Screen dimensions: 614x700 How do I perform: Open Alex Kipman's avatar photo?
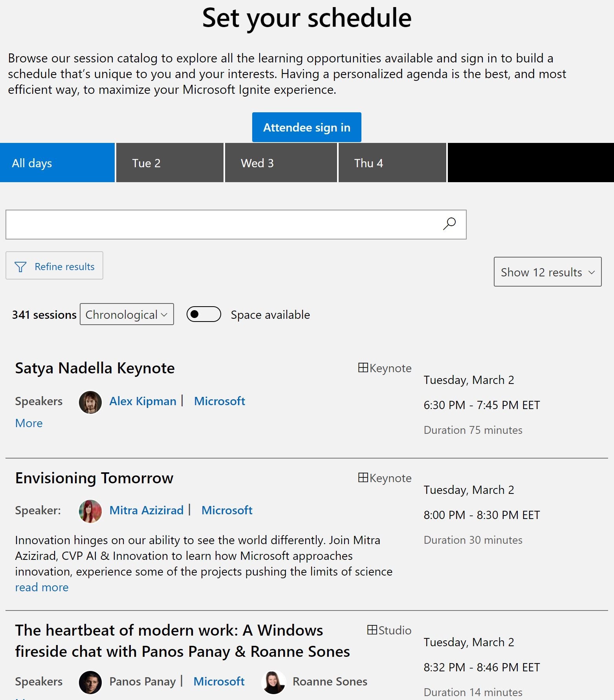(x=90, y=402)
